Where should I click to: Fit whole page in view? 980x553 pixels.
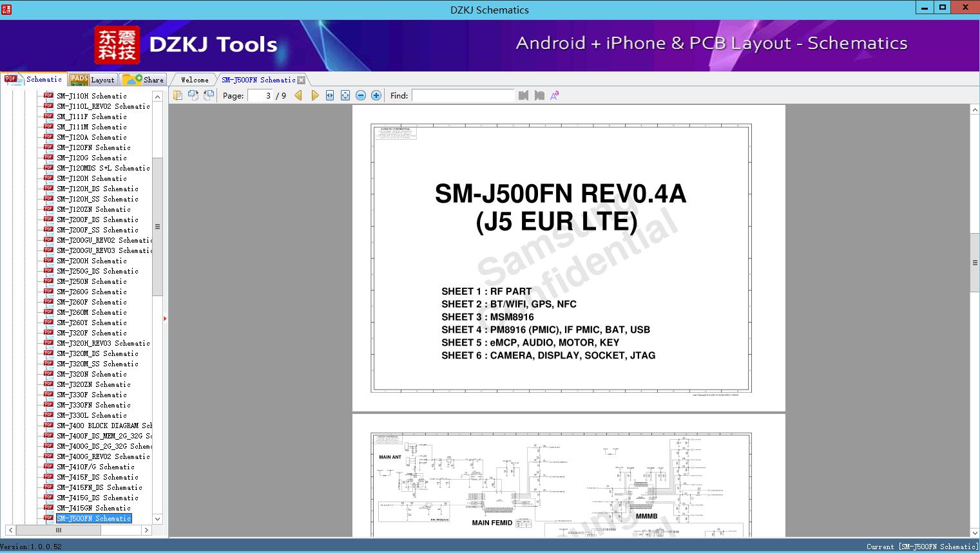[x=345, y=95]
